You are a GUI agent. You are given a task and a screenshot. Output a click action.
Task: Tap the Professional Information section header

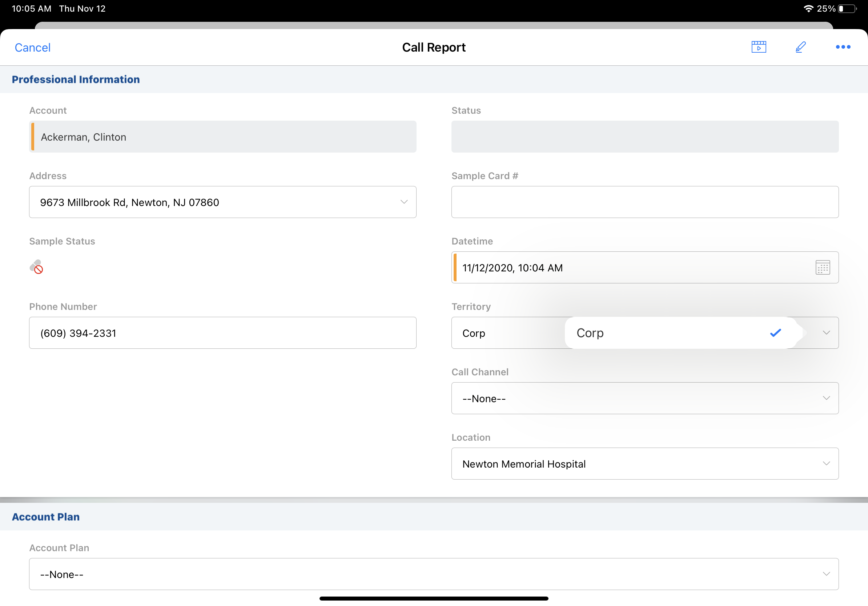76,79
